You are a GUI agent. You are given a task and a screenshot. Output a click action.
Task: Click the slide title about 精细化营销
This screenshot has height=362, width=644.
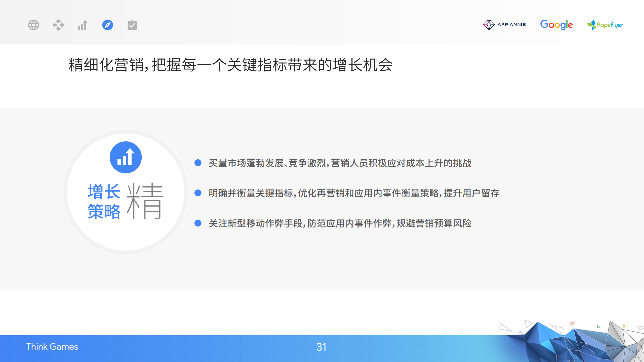coord(230,65)
